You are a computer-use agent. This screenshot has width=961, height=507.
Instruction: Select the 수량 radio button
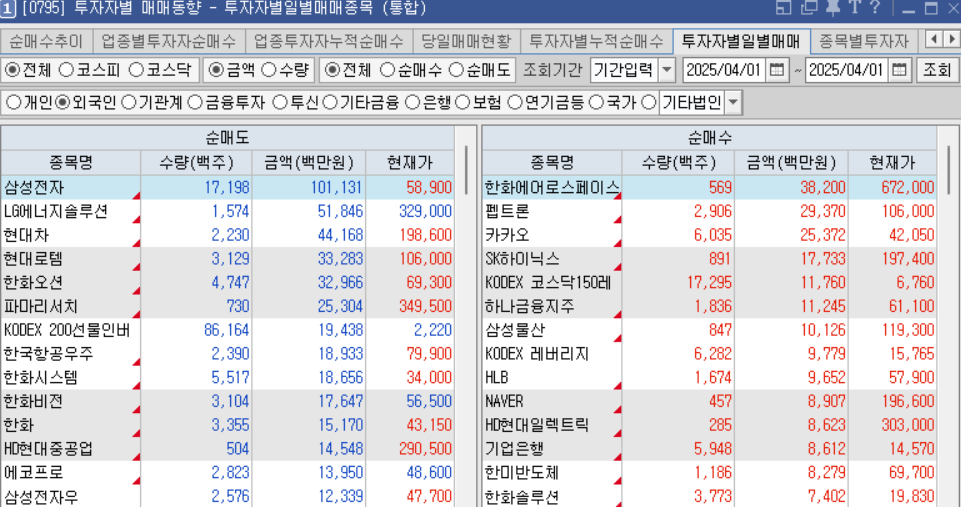click(268, 70)
